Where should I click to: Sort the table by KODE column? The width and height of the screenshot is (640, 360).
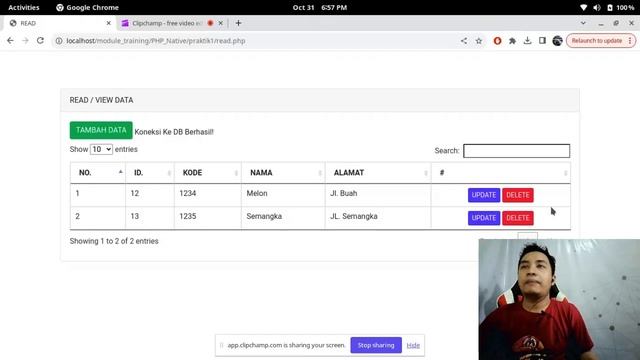208,173
